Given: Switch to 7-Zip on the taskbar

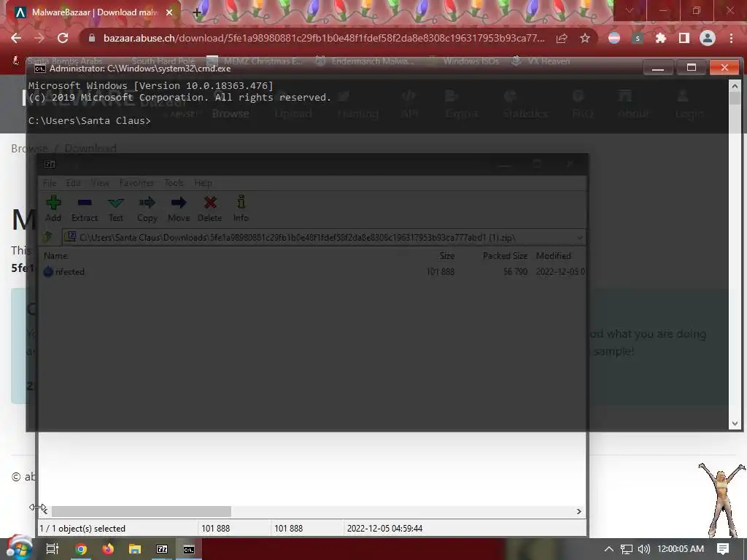Looking at the screenshot, I should [x=162, y=549].
